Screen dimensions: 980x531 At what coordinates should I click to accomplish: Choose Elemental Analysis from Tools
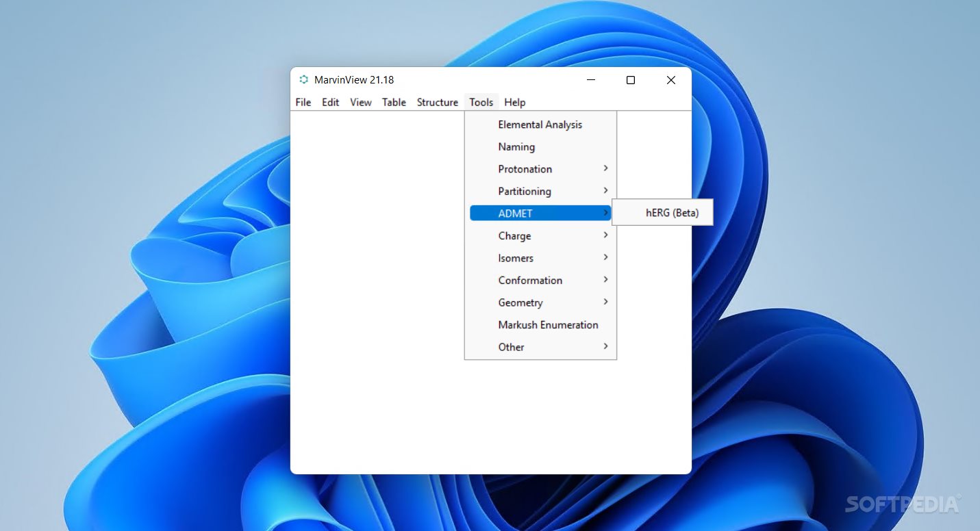(x=540, y=125)
